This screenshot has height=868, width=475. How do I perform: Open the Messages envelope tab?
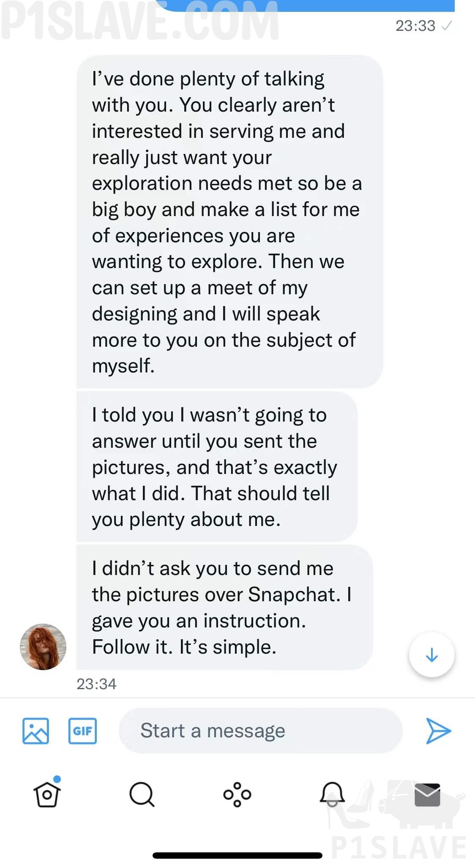pyautogui.click(x=427, y=794)
